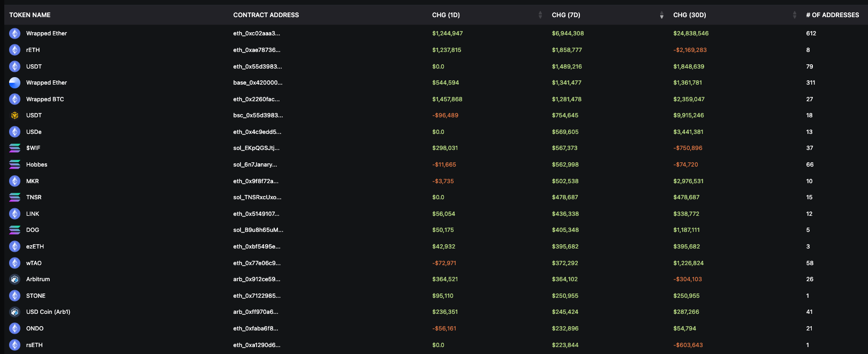Click contract address sol_6n7Janary...
Screen dimensions: 868x354
point(255,164)
